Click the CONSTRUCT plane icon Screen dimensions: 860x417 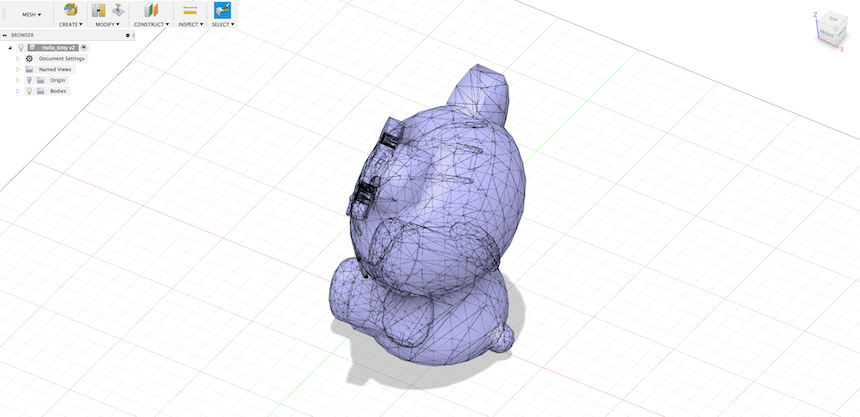(151, 10)
